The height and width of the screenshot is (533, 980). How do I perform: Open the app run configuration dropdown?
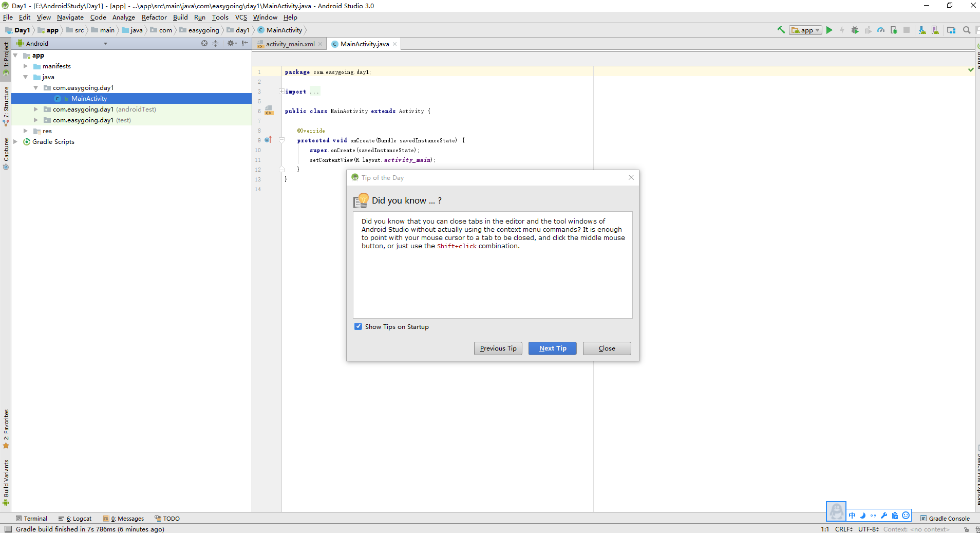click(805, 30)
